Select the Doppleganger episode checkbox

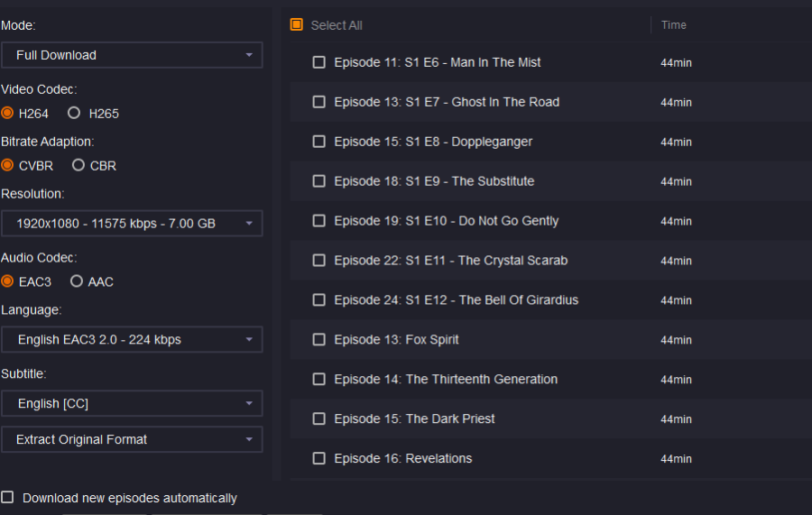pos(318,142)
